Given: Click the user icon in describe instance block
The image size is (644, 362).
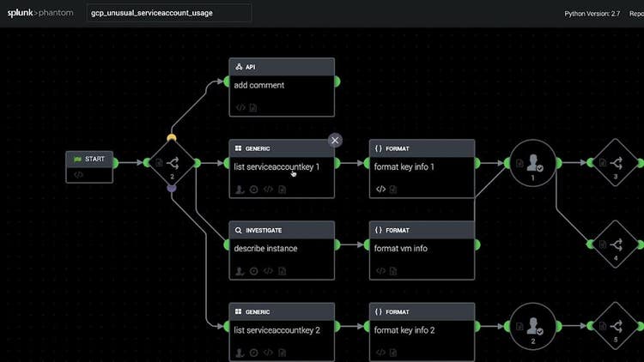Looking at the screenshot, I should click(240, 271).
